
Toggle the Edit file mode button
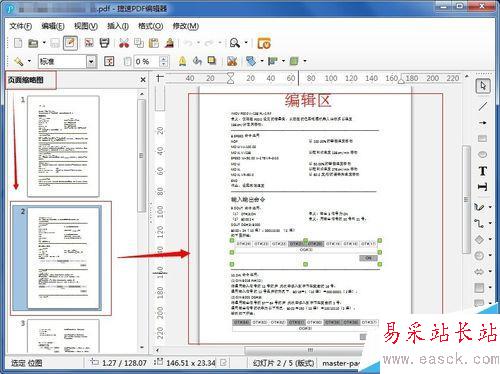coord(70,43)
